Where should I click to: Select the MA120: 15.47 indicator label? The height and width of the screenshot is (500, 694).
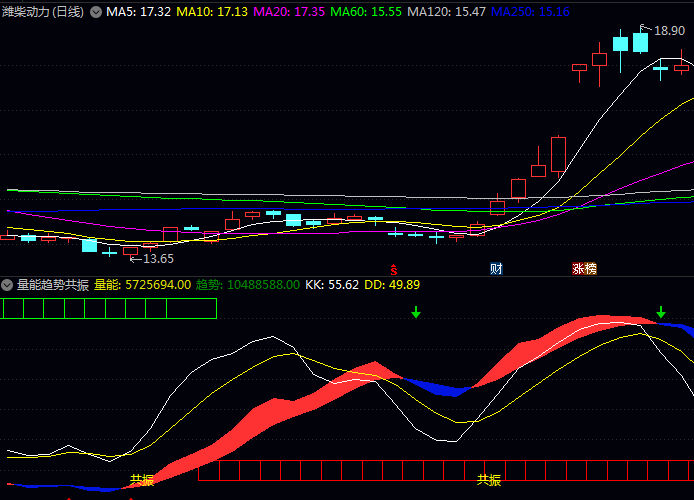click(446, 12)
